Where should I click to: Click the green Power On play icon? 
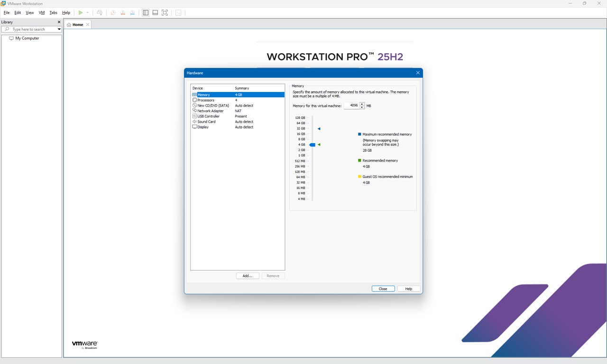coord(81,13)
